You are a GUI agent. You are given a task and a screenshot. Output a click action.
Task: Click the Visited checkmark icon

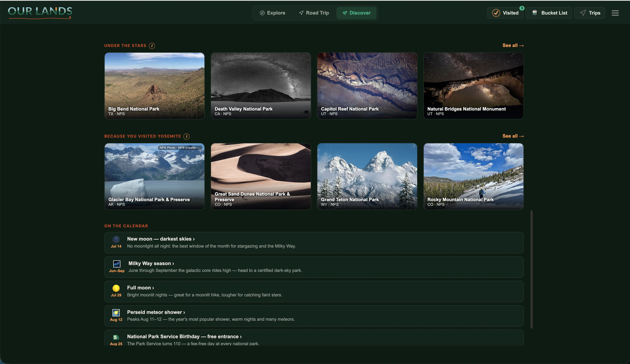click(496, 13)
